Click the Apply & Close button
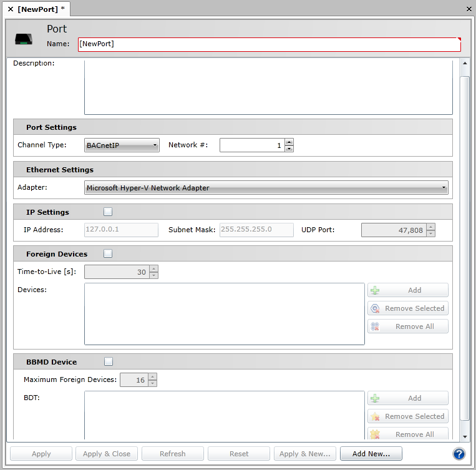Image resolution: width=476 pixels, height=470 pixels. pos(106,454)
